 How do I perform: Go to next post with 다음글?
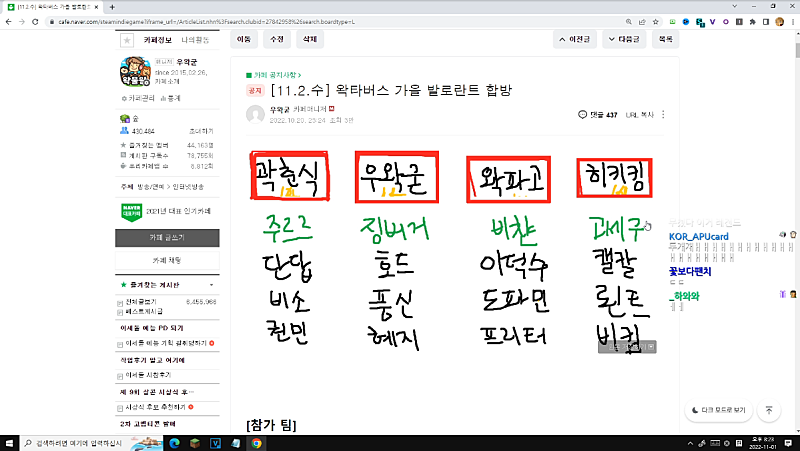[623, 39]
